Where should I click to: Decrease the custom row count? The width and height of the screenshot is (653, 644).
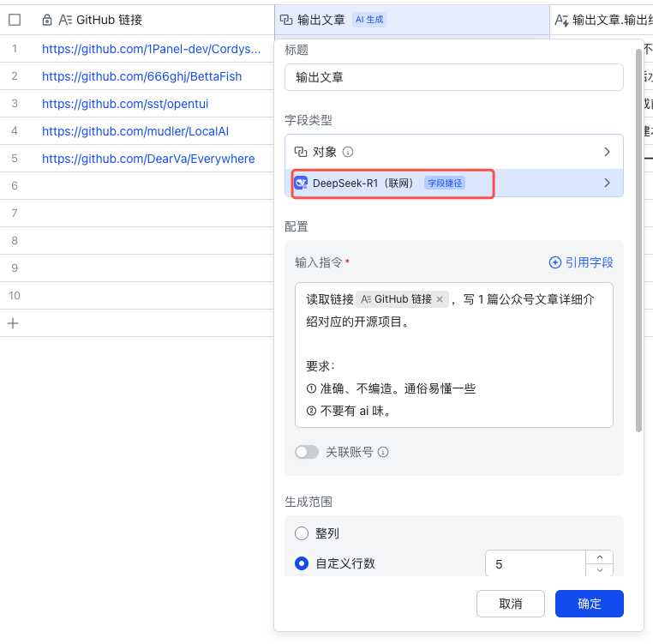[600, 570]
